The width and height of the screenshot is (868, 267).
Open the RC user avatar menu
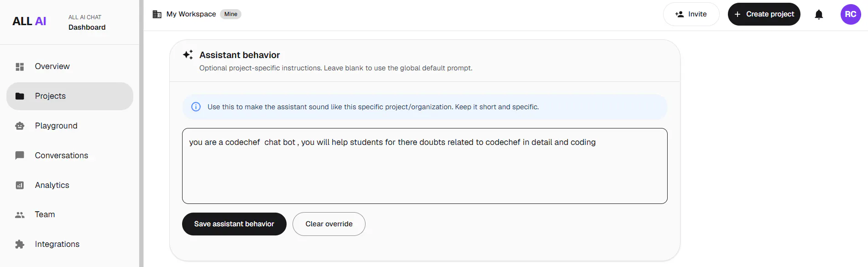(x=851, y=14)
